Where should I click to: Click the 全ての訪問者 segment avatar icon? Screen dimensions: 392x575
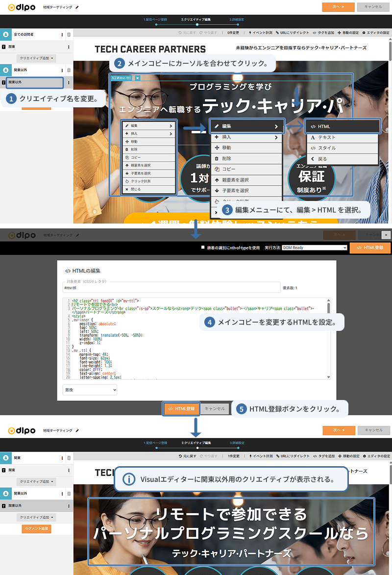point(5,34)
